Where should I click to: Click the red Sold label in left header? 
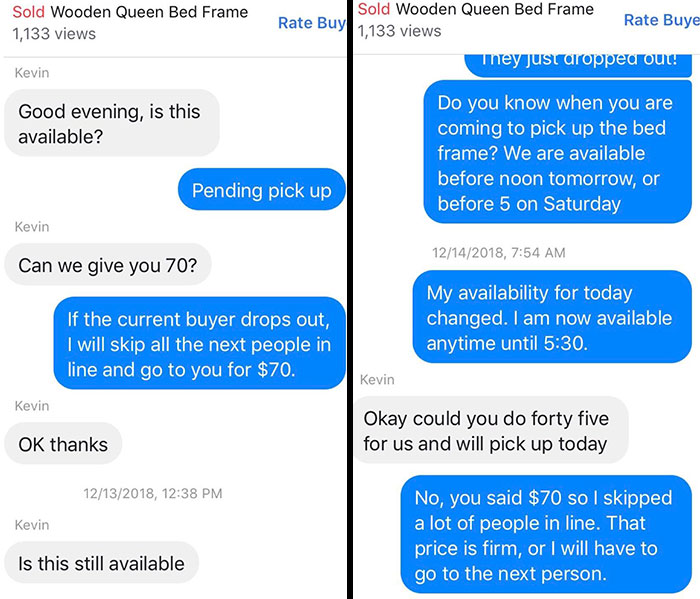pyautogui.click(x=28, y=13)
